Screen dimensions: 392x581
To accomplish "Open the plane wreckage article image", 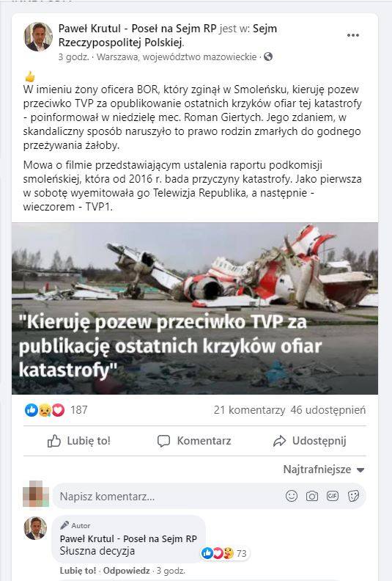I will (195, 308).
